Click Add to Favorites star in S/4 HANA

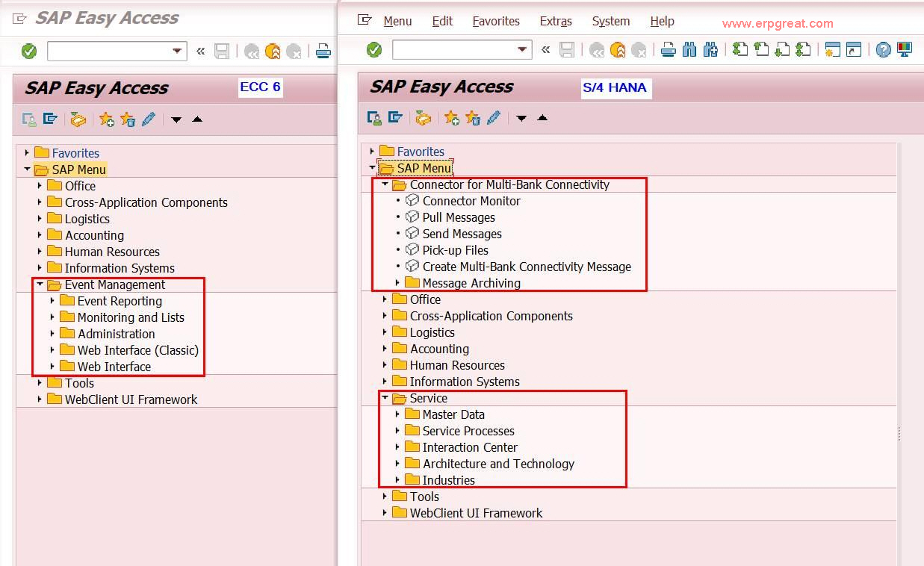click(x=452, y=118)
